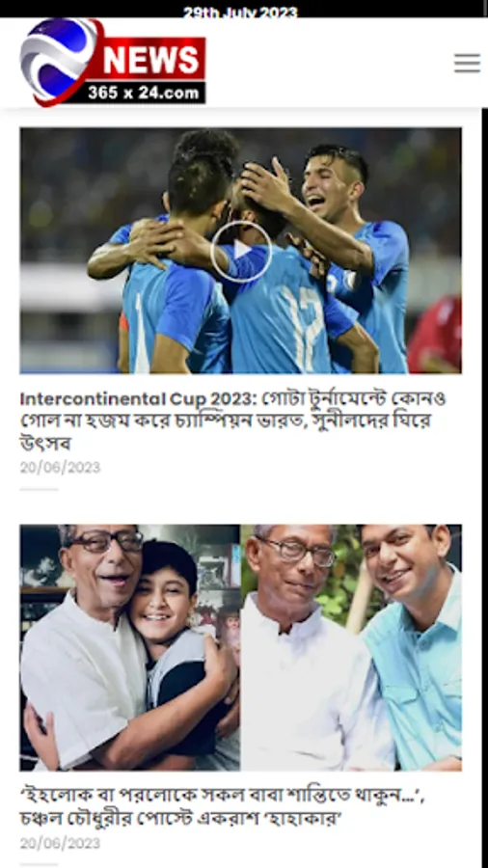This screenshot has height=868, width=488.
Task: Open the hamburger menu
Action: pos(467,63)
